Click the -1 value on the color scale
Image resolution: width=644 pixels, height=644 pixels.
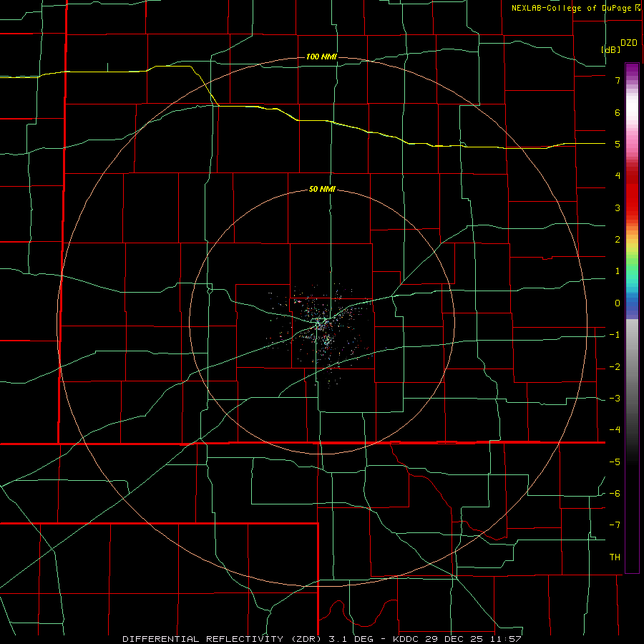click(615, 335)
